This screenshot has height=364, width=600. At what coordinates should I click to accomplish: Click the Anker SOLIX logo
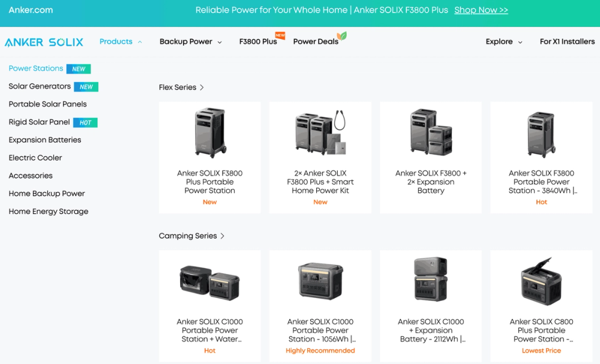click(44, 42)
